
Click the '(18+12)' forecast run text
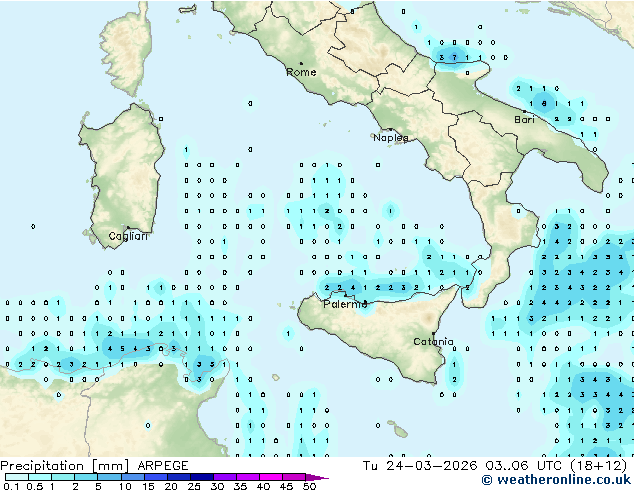[x=598, y=466]
